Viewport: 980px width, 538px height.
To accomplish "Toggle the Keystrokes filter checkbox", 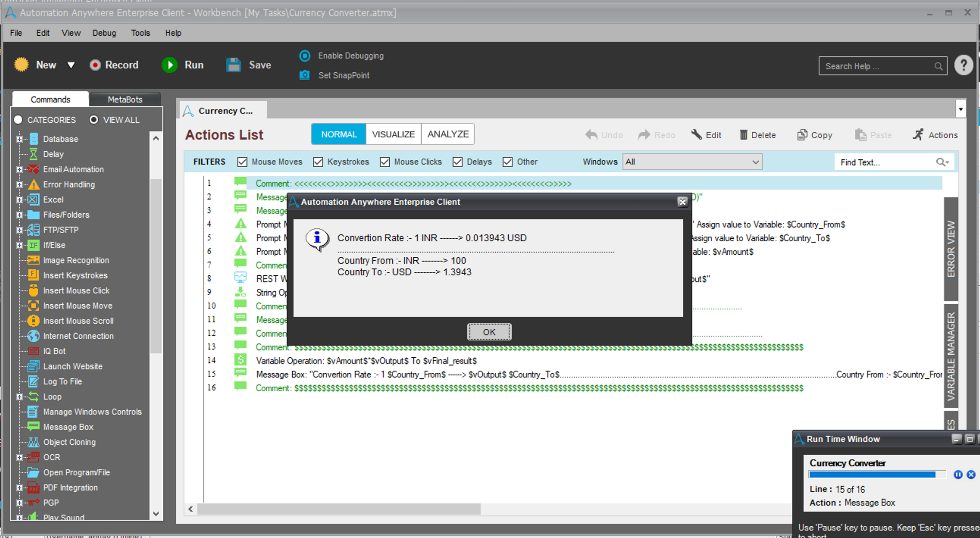I will pos(318,162).
